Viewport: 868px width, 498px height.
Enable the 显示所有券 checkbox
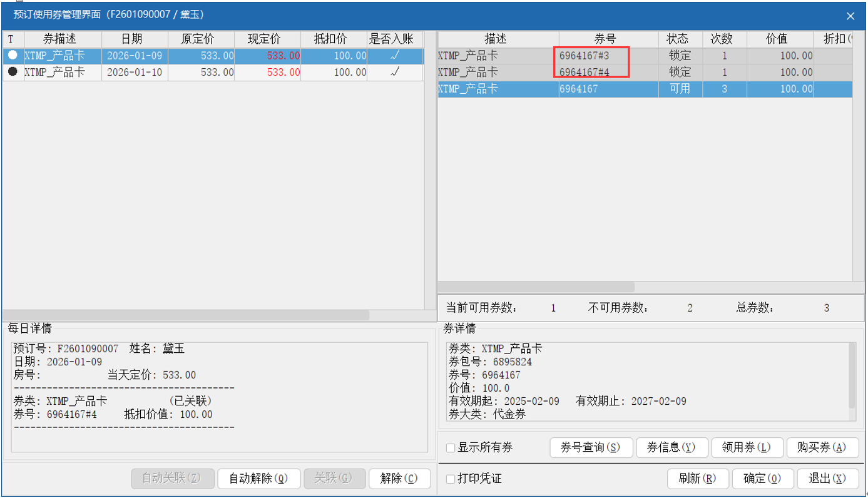(x=451, y=448)
